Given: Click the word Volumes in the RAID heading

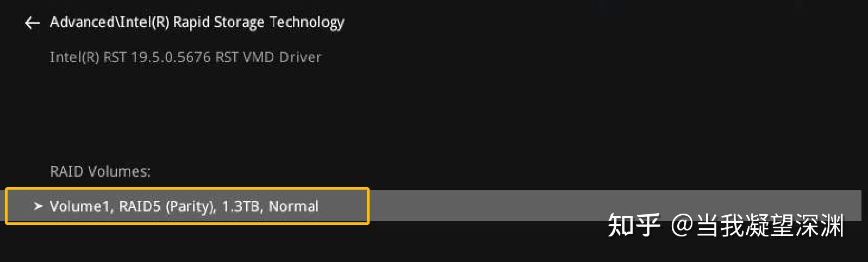Looking at the screenshot, I should coord(119,171).
